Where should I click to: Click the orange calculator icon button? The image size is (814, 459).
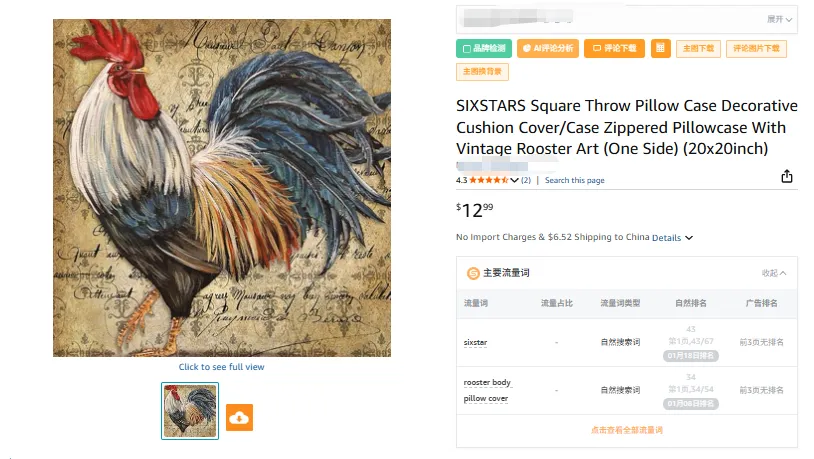(660, 48)
